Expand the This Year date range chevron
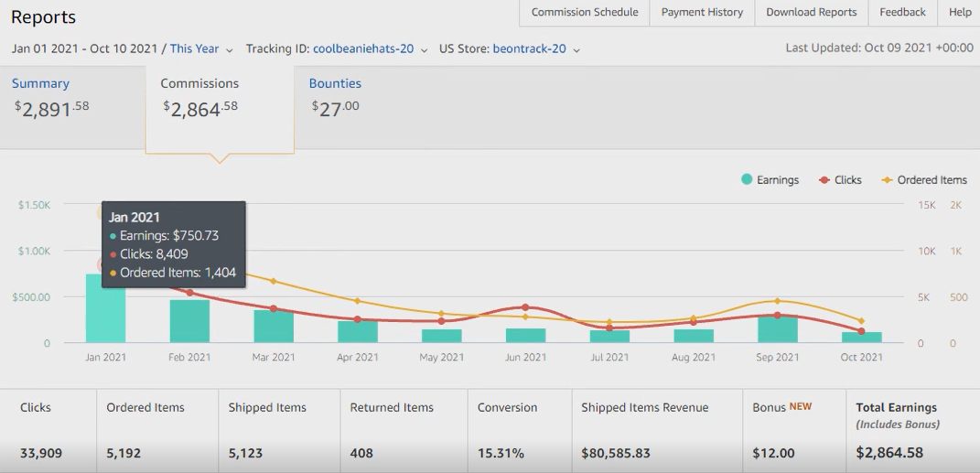The image size is (980, 473). point(230,50)
